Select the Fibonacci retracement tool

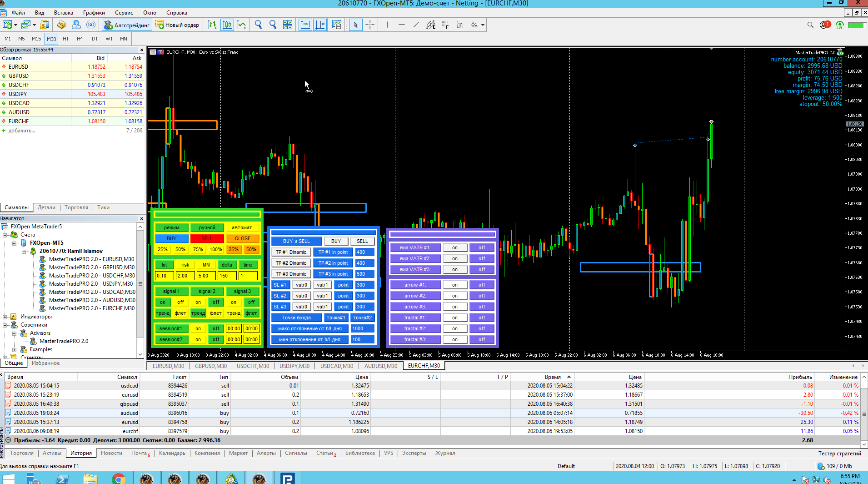coord(445,25)
